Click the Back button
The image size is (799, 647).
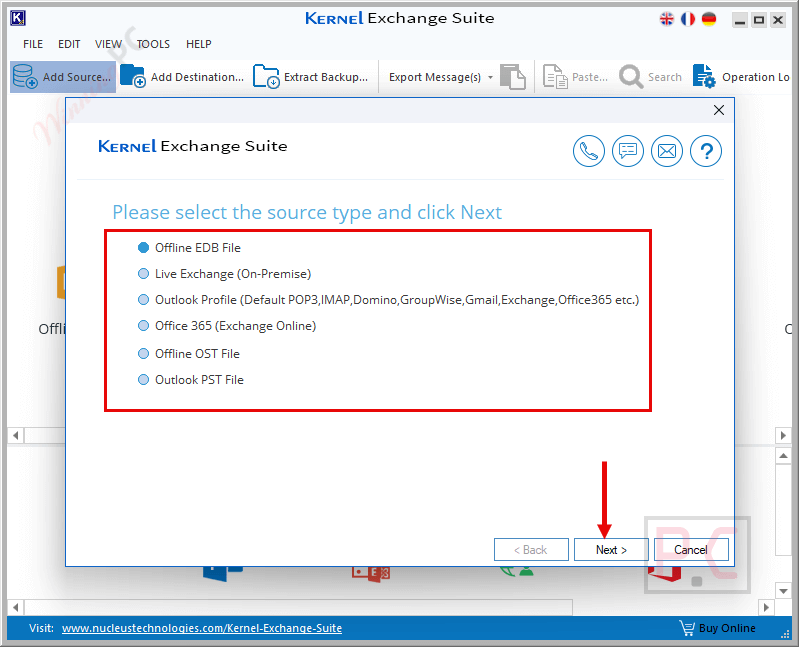[x=531, y=550]
